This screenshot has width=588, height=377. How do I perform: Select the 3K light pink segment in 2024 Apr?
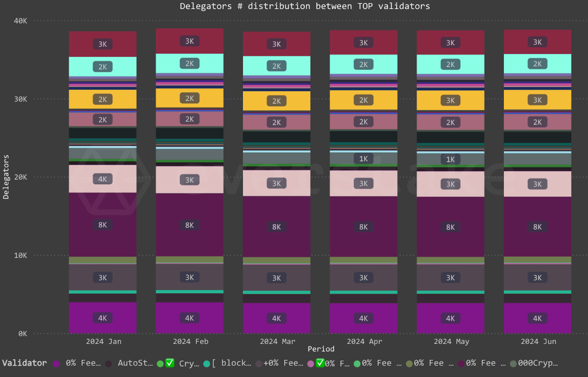pos(363,183)
